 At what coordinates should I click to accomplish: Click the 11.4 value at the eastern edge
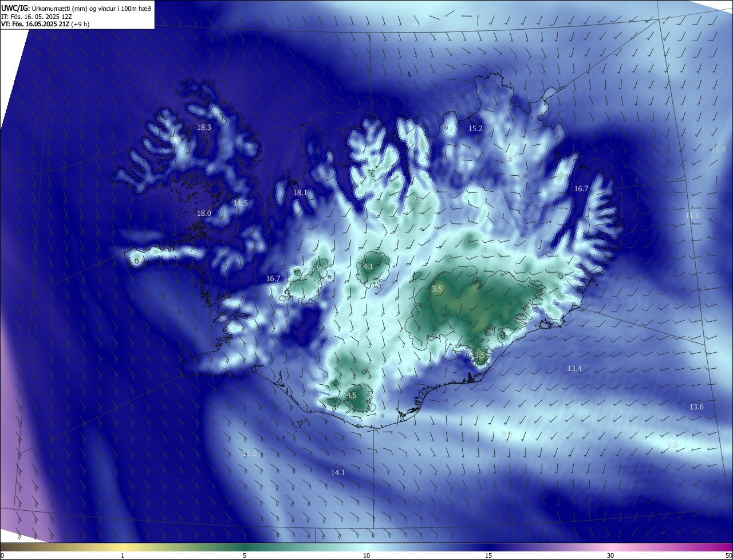click(x=718, y=149)
